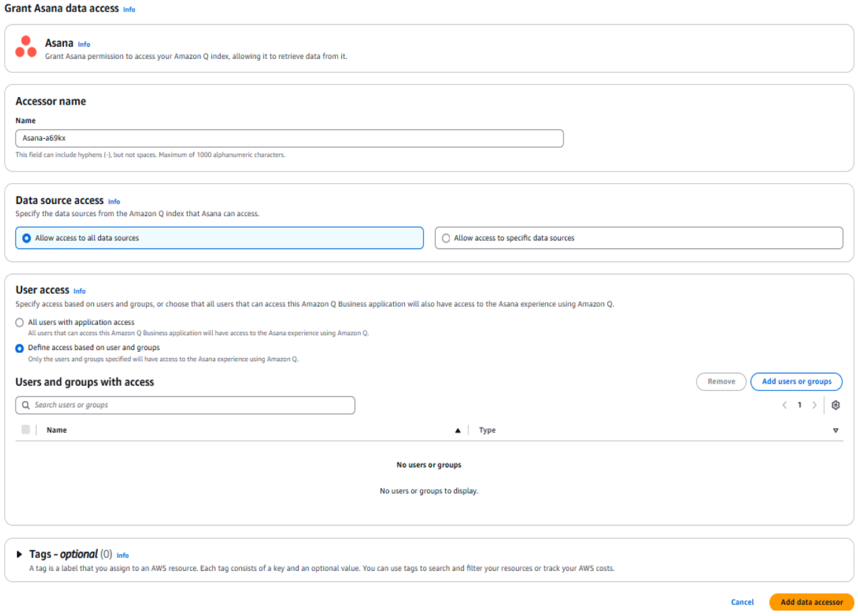Click the "Add users or groups" button
Image resolution: width=858 pixels, height=616 pixels.
[796, 381]
